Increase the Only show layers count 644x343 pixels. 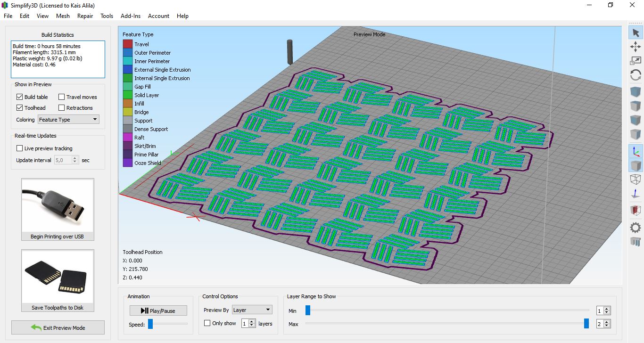[x=252, y=322]
